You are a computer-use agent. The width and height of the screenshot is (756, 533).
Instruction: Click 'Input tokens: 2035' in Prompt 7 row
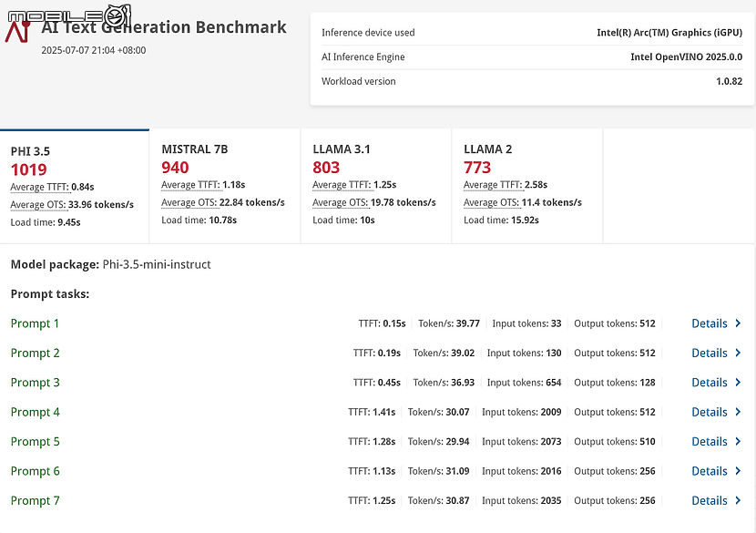[522, 501]
